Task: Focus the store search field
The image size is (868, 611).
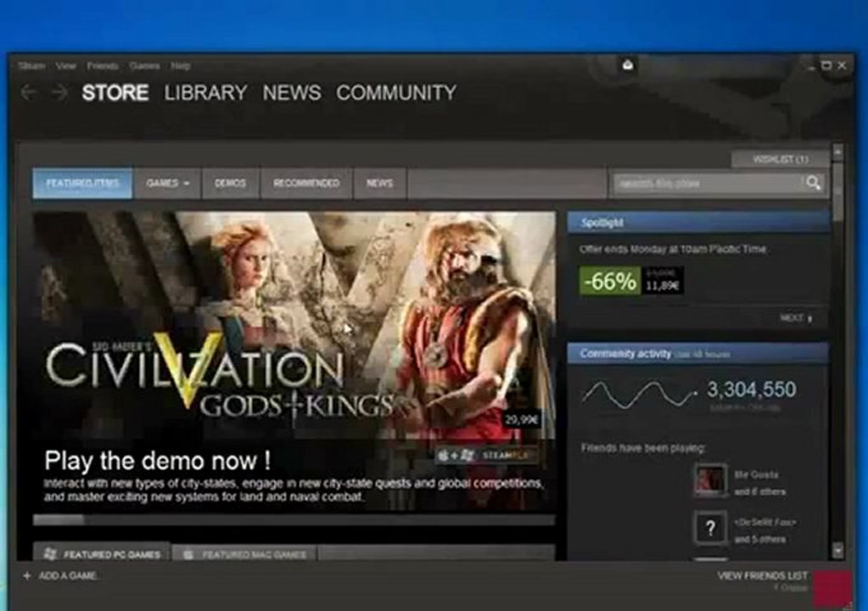Action: 708,183
